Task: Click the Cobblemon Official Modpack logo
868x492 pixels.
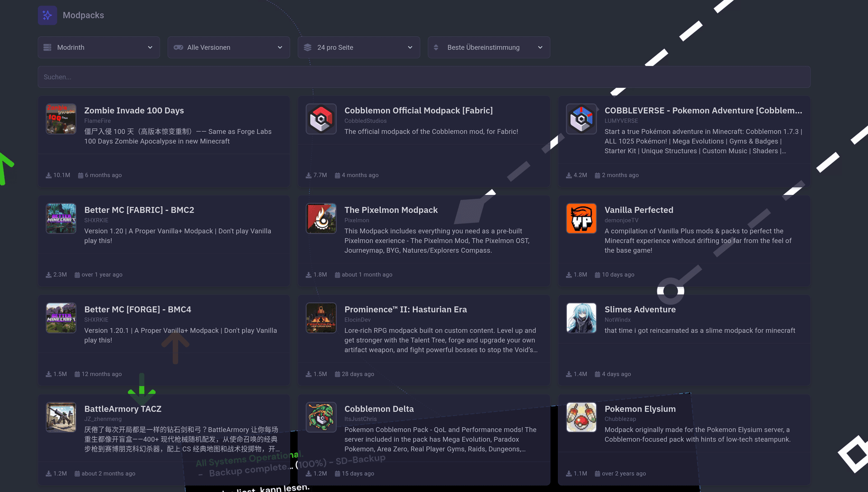Action: [321, 119]
